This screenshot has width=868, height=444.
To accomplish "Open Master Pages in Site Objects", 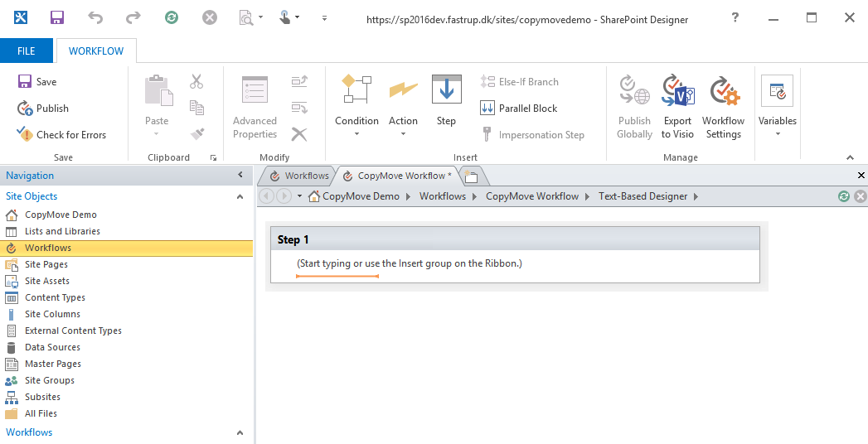I will 53,364.
